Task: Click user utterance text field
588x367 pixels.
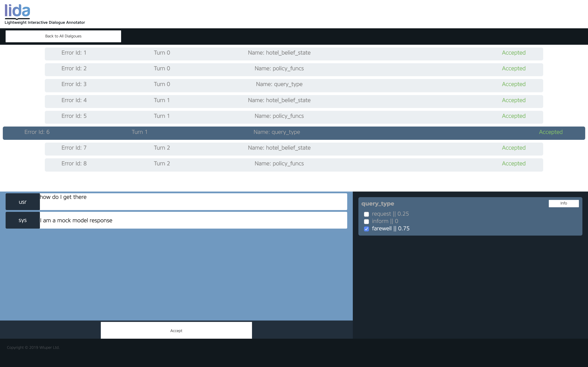Action: pyautogui.click(x=193, y=202)
